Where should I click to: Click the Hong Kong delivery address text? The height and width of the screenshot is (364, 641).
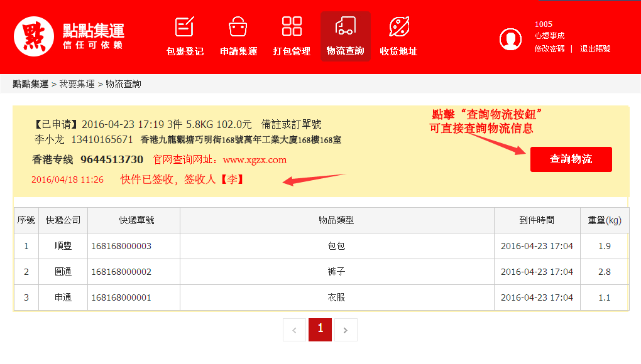pyautogui.click(x=241, y=140)
